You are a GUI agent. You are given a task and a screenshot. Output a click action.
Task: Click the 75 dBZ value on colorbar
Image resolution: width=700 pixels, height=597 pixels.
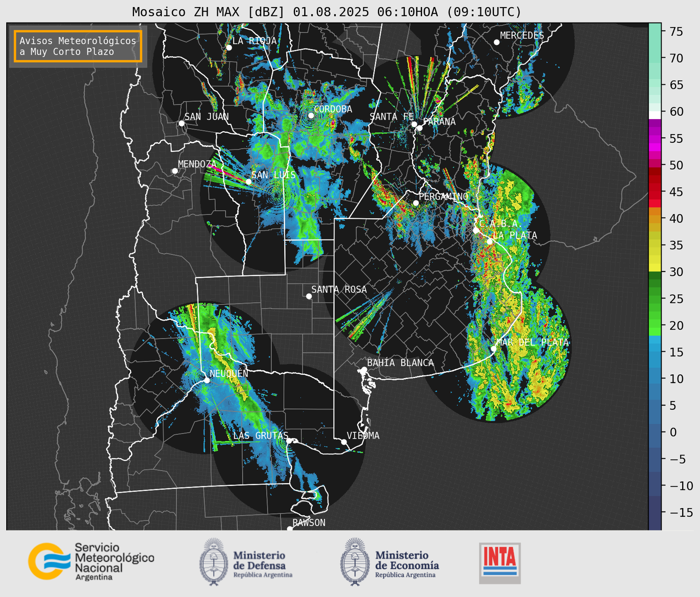point(676,32)
